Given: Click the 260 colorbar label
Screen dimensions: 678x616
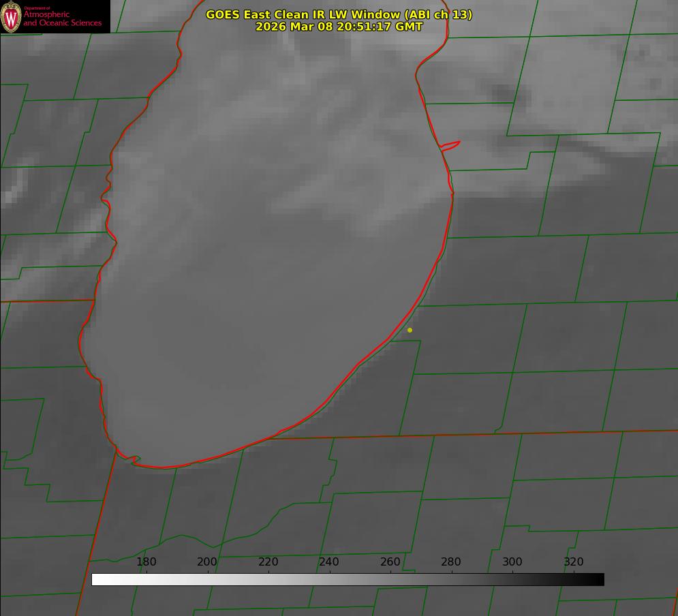Looking at the screenshot, I should pyautogui.click(x=390, y=562).
